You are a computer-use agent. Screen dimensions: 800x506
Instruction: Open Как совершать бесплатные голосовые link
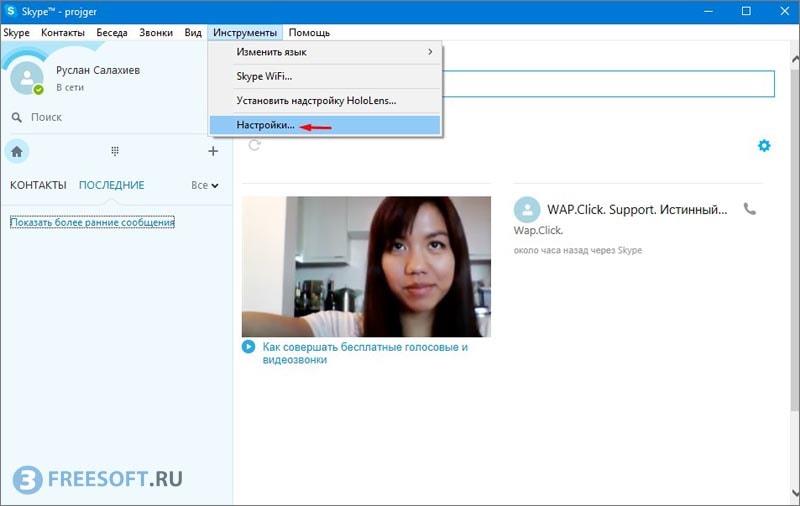point(365,353)
